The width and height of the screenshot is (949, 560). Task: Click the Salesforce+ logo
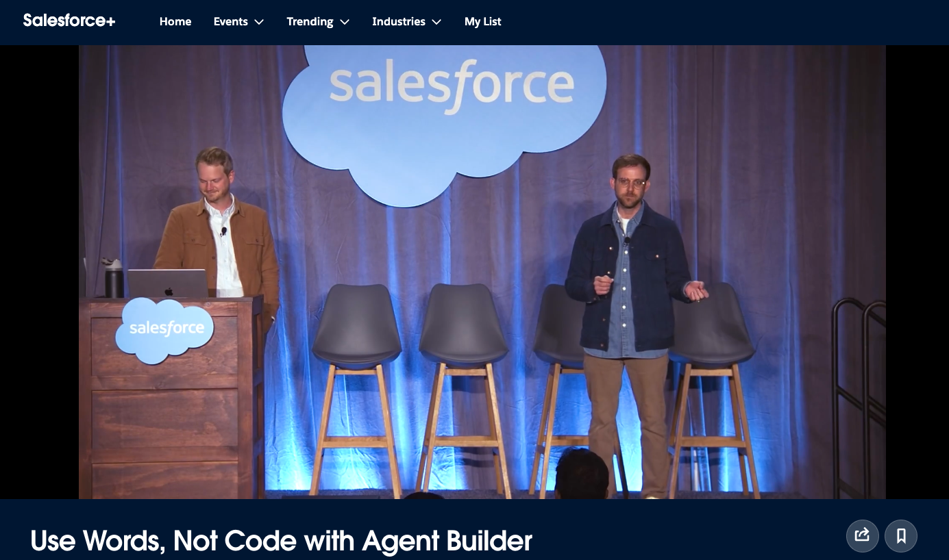69,21
